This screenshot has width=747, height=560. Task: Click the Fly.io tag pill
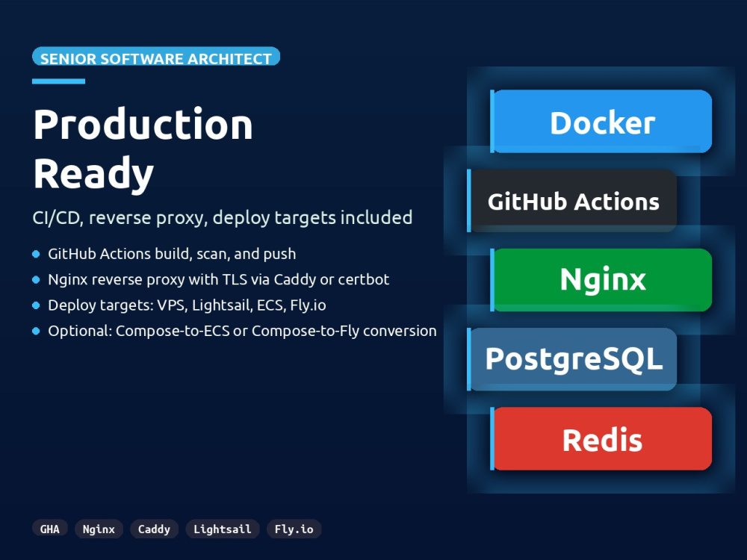click(294, 529)
